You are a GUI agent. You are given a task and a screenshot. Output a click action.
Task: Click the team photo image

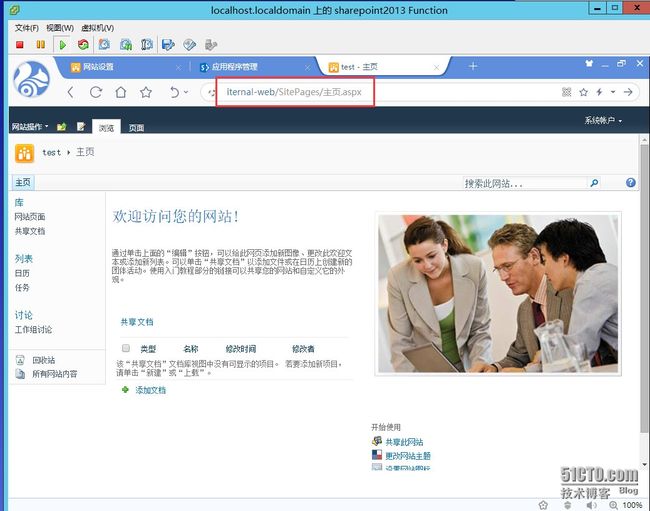pos(498,293)
